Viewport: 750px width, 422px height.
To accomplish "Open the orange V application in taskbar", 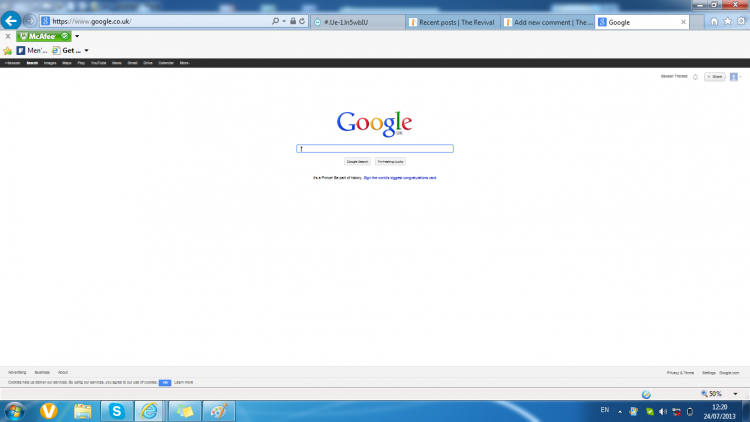I will coord(48,411).
